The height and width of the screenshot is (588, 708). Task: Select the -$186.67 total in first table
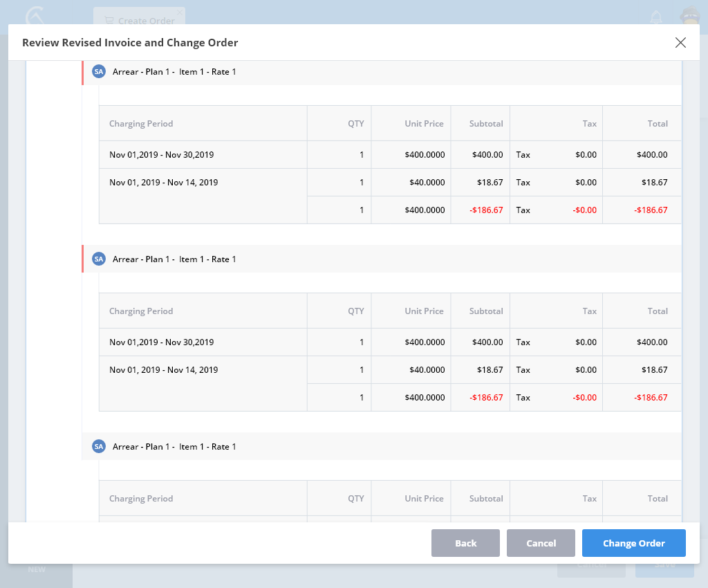[651, 210]
